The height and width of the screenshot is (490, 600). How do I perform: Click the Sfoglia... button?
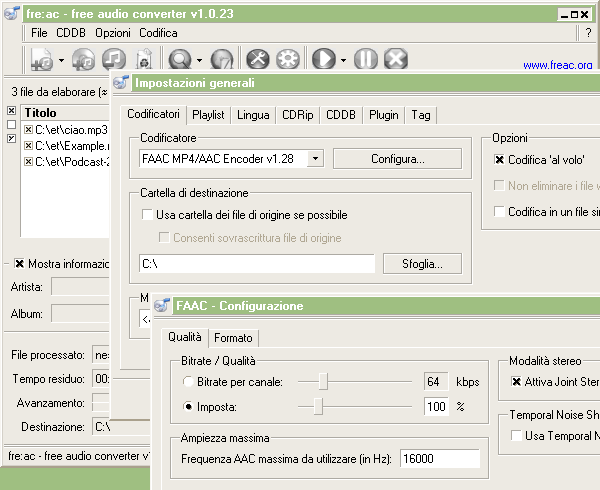[x=422, y=263]
